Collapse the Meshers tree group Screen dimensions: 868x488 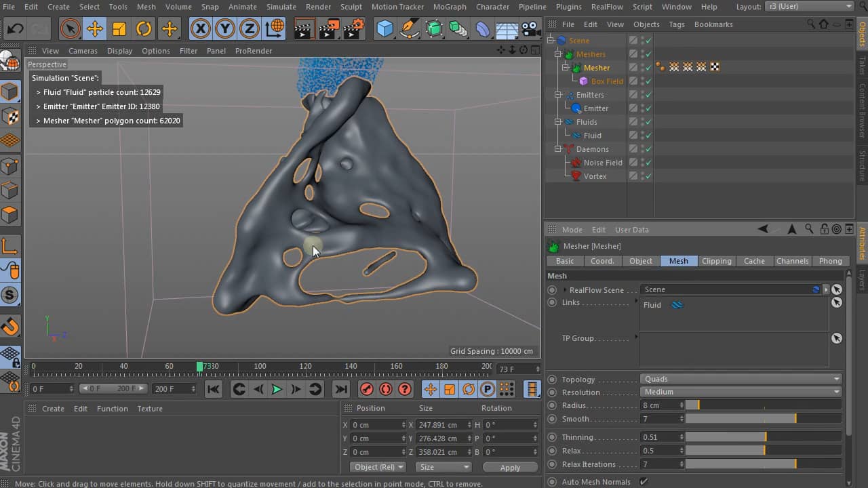coord(558,54)
